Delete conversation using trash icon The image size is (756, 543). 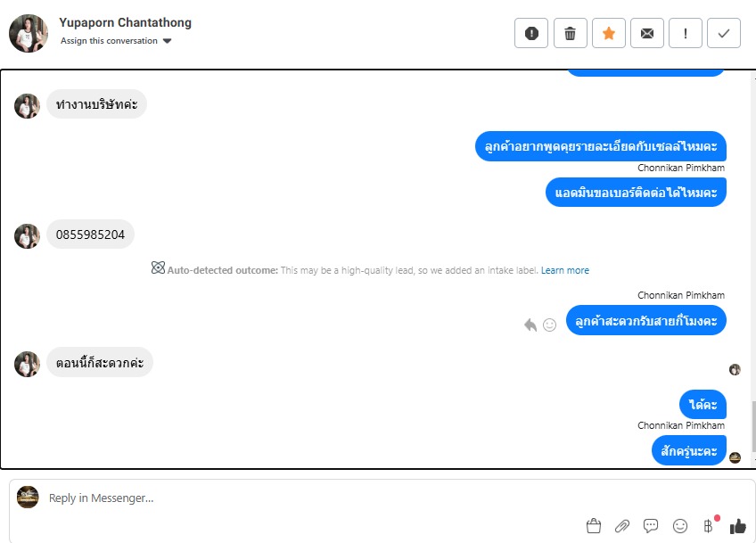(x=570, y=33)
